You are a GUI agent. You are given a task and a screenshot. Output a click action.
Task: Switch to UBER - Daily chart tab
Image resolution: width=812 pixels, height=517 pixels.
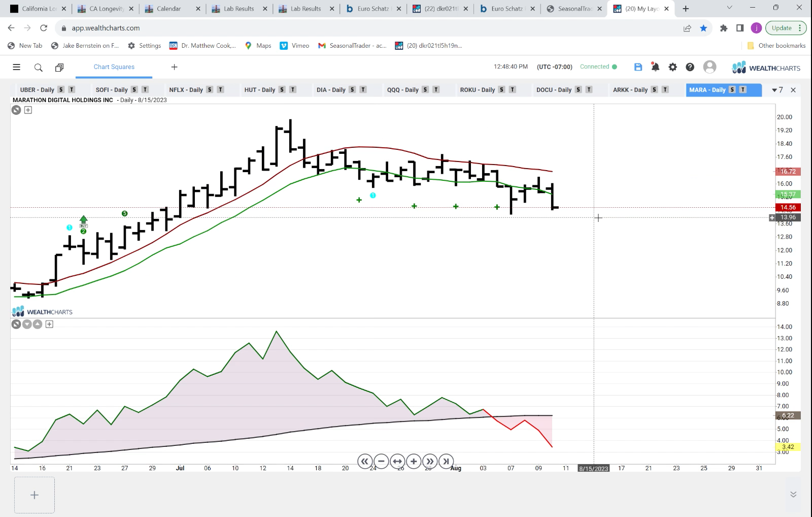[37, 90]
